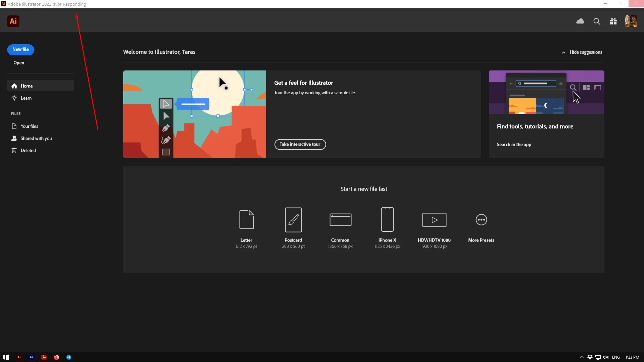Click the 1:23 PM clock
644x362 pixels.
tap(632, 357)
